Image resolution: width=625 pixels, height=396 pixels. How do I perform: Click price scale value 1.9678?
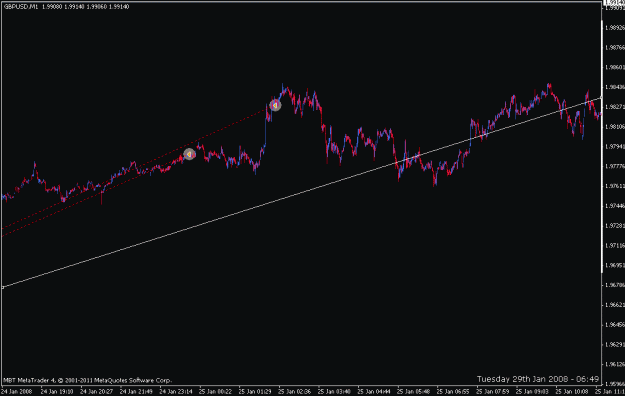pos(615,285)
